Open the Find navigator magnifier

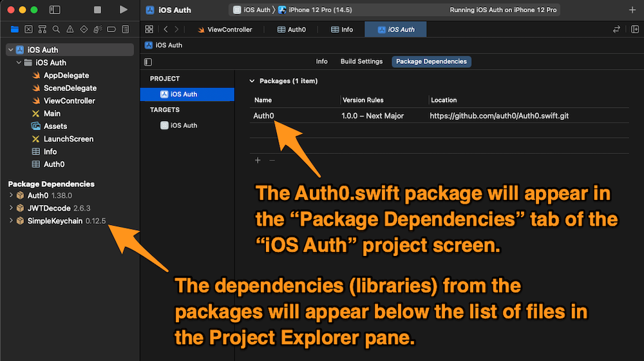[x=56, y=29]
